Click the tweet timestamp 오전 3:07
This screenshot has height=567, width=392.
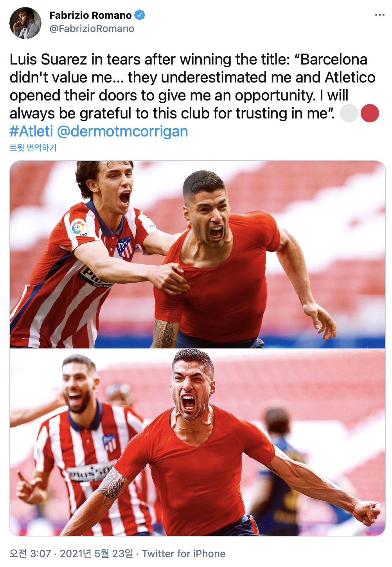click(30, 554)
